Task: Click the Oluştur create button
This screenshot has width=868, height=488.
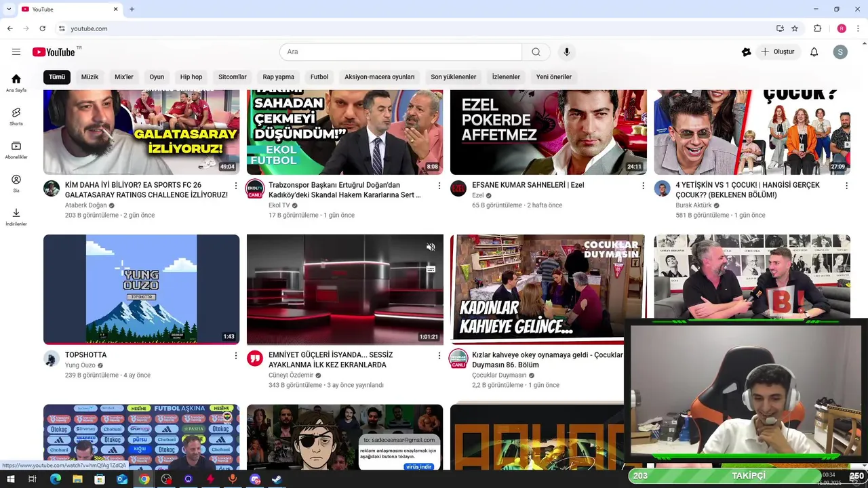Action: click(x=777, y=52)
